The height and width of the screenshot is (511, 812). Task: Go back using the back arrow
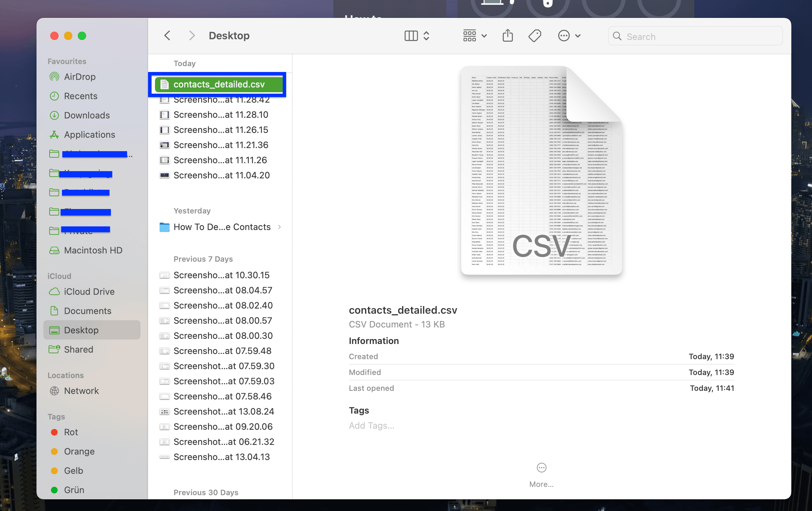[x=167, y=35]
